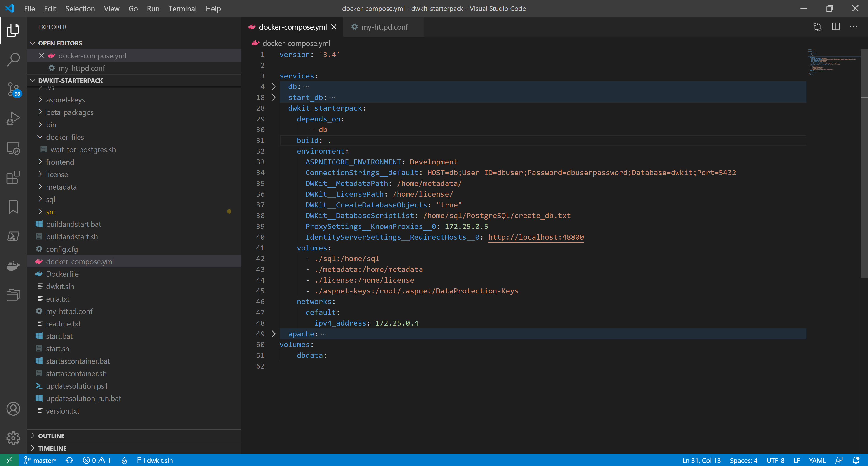Follow the http://localhost:48800 link
868x466 pixels.
536,237
